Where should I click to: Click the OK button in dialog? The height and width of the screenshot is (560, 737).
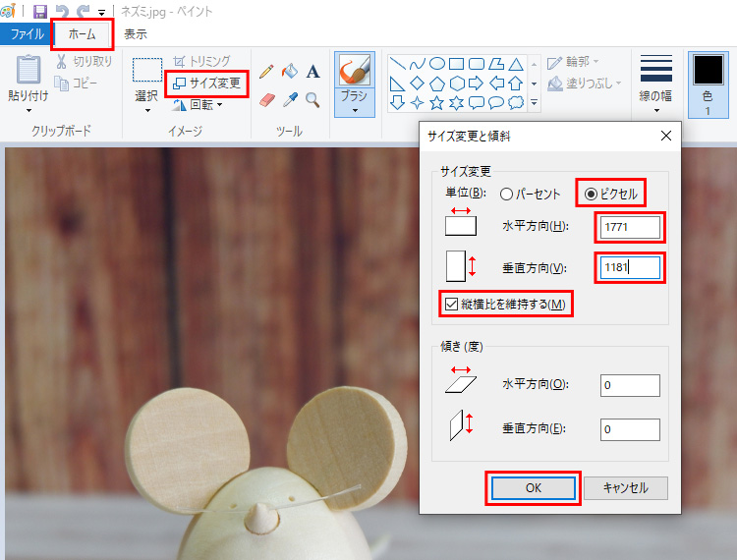click(x=533, y=488)
